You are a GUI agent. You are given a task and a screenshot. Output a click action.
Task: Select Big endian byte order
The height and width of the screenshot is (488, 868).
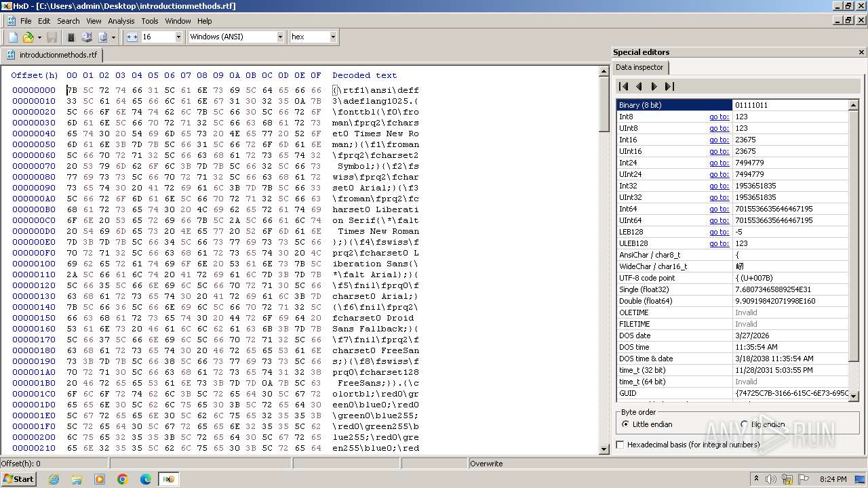(762, 424)
